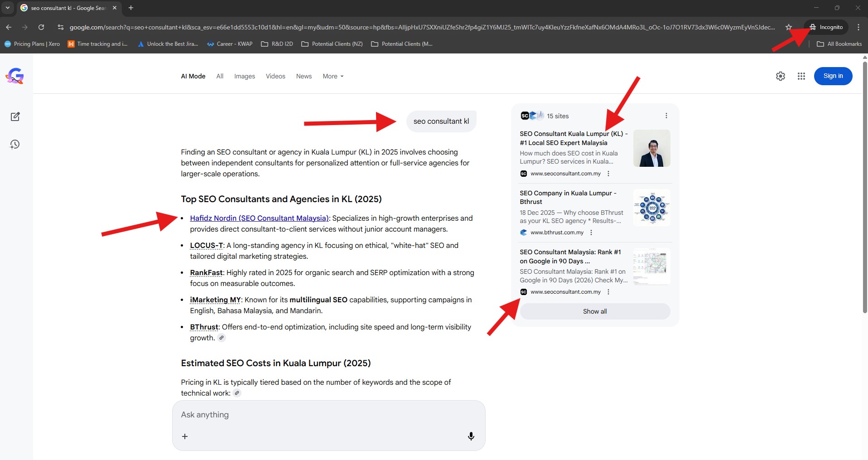
Task: Click the RankFast entity link
Action: point(207,272)
